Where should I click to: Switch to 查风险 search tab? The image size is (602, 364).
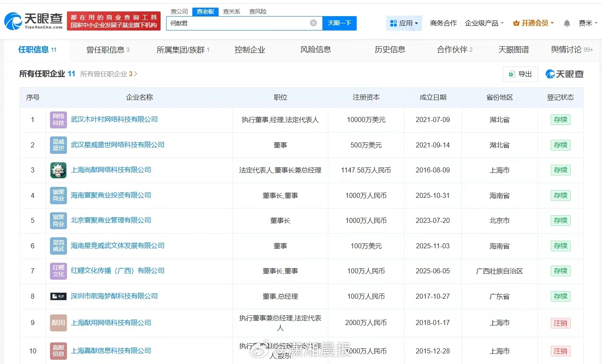258,11
